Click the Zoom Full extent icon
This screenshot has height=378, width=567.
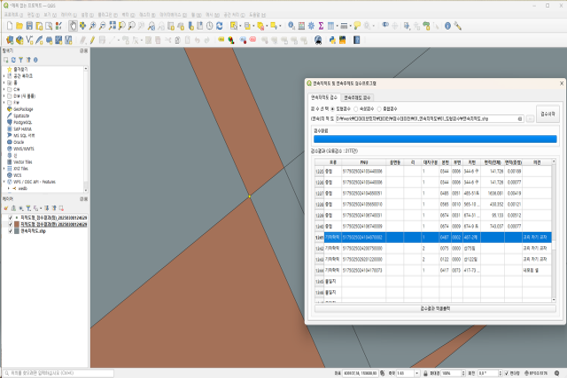(x=112, y=26)
